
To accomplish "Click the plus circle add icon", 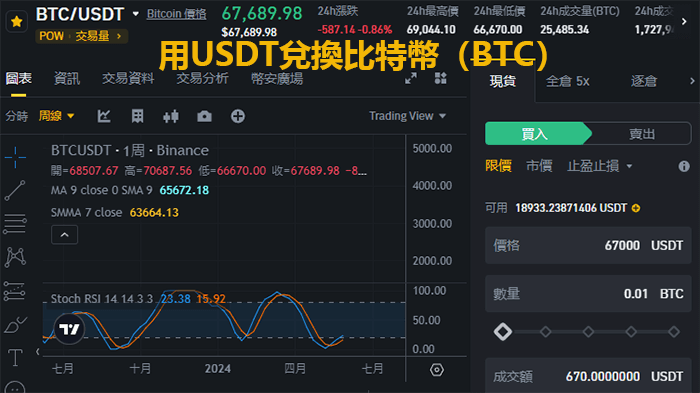I will click(238, 116).
